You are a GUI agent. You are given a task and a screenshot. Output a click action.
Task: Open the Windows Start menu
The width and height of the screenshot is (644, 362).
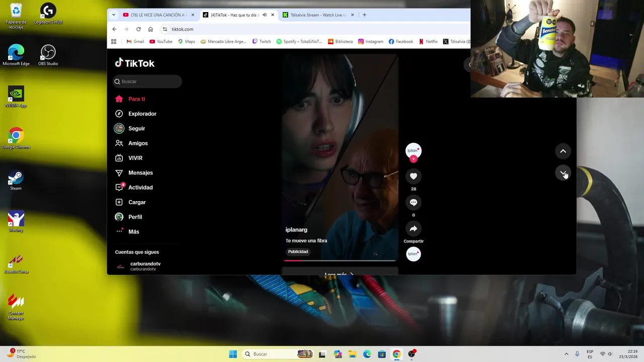tap(233, 354)
